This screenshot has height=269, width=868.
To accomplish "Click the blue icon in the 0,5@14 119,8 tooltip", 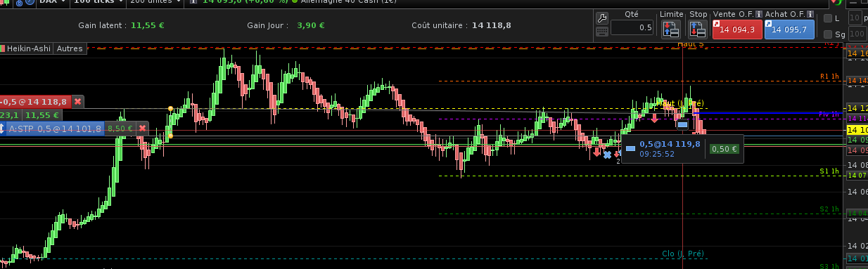I will tap(630, 148).
